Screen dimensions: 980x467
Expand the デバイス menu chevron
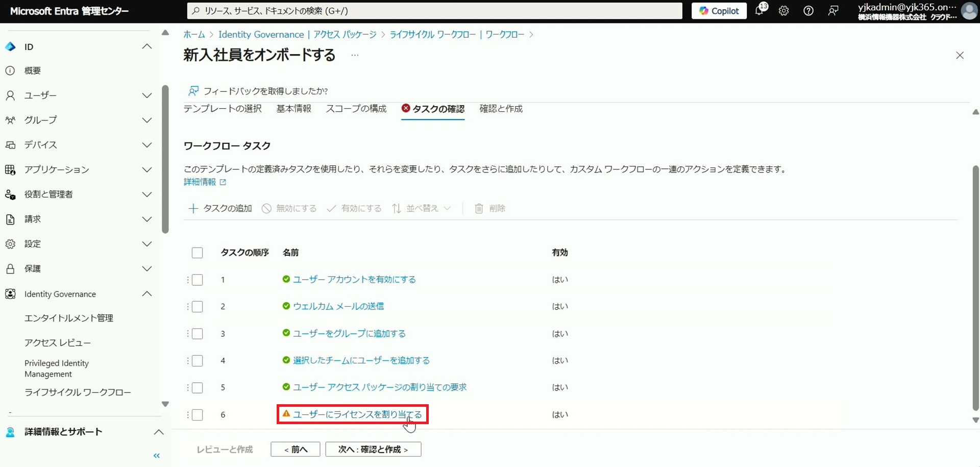(x=147, y=145)
